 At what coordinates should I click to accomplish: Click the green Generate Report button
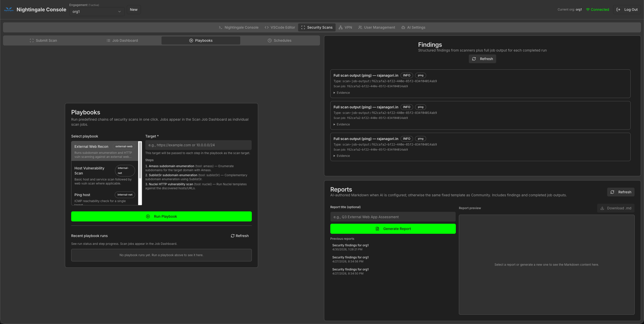pos(393,229)
